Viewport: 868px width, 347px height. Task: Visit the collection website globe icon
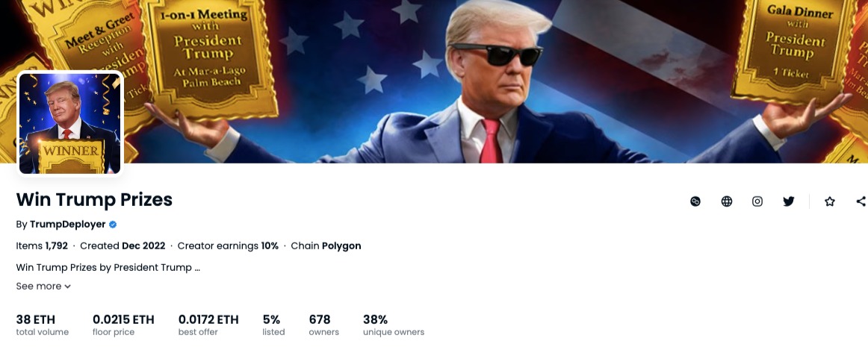(726, 201)
